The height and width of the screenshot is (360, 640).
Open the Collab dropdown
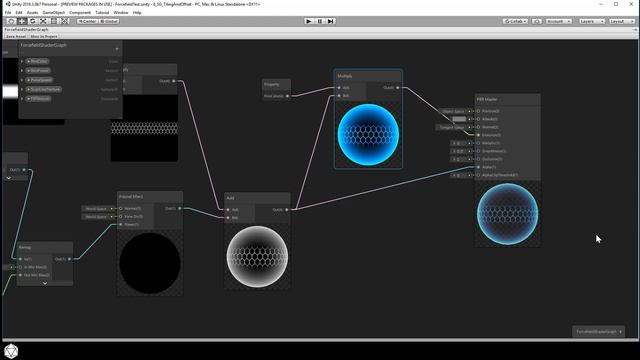click(516, 21)
